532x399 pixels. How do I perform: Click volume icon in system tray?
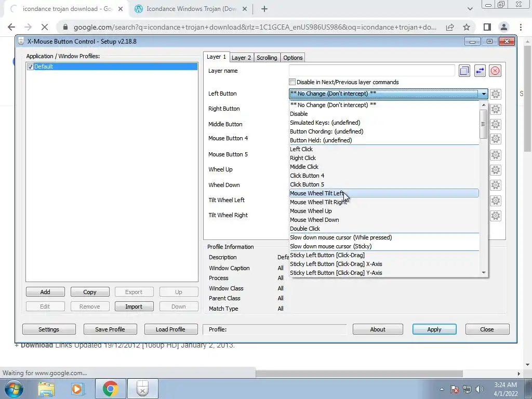point(479,389)
